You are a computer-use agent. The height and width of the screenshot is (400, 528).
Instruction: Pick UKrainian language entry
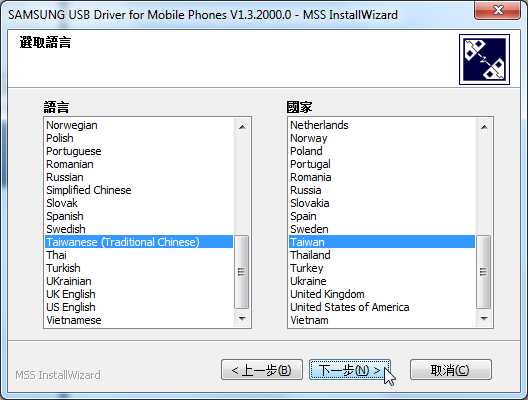139,281
